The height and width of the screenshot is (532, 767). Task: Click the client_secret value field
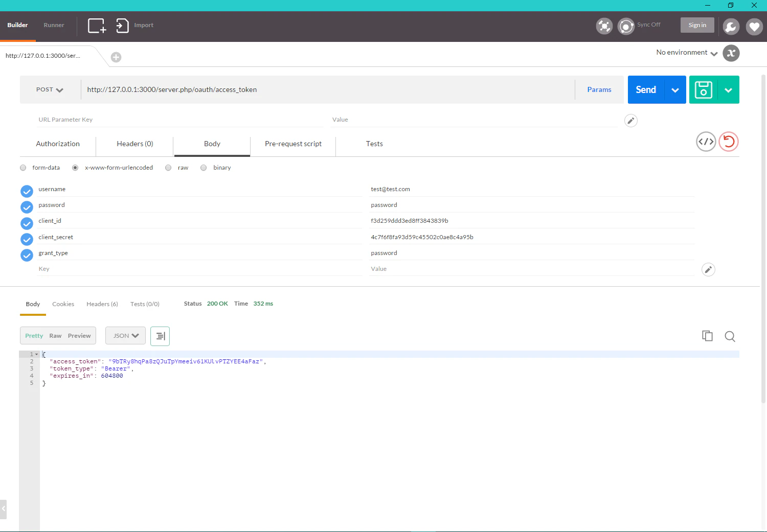(532, 237)
